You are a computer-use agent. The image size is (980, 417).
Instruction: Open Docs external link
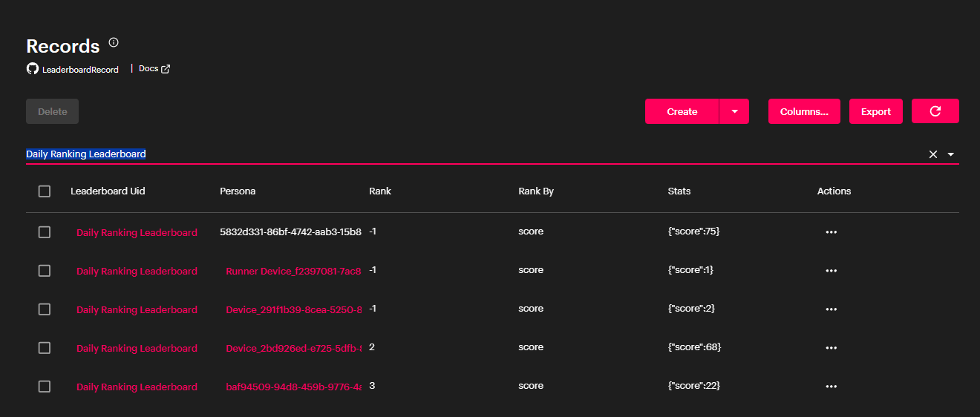click(154, 68)
